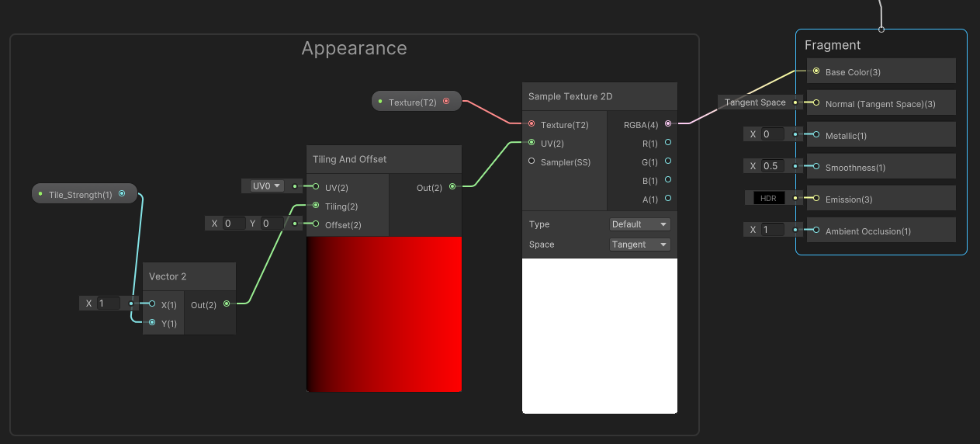The width and height of the screenshot is (980, 444).
Task: Click the Appearance group title
Action: (x=354, y=48)
